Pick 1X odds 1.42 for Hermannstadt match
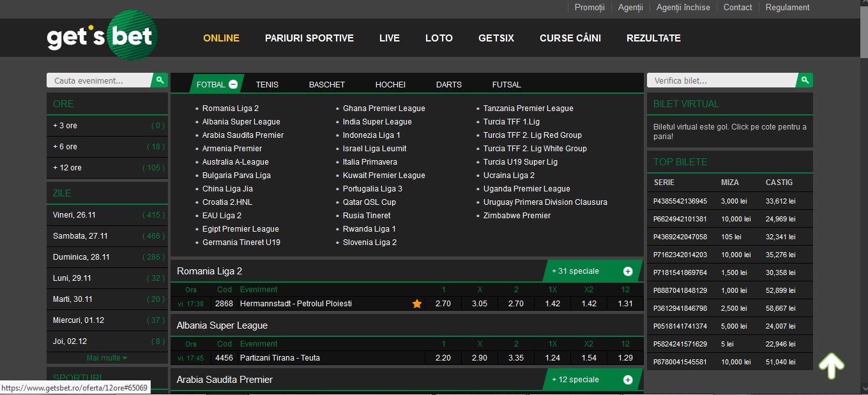Screen dimensions: 868x395 click(x=552, y=304)
